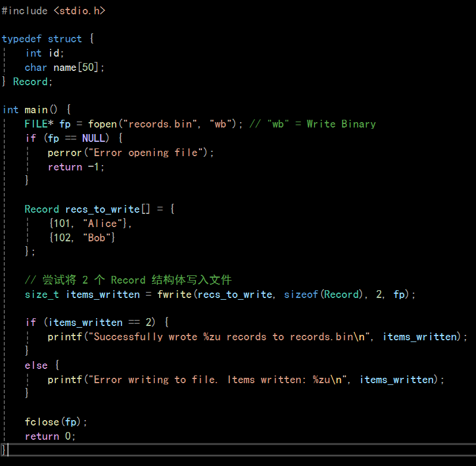This screenshot has width=476, height=466.
Task: Click the 'return -1;' statement
Action: (76, 167)
